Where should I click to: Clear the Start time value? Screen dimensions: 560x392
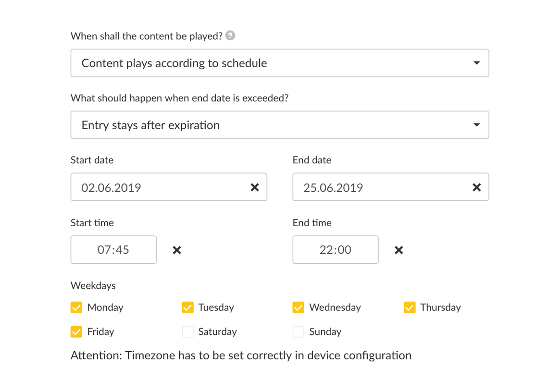point(177,250)
